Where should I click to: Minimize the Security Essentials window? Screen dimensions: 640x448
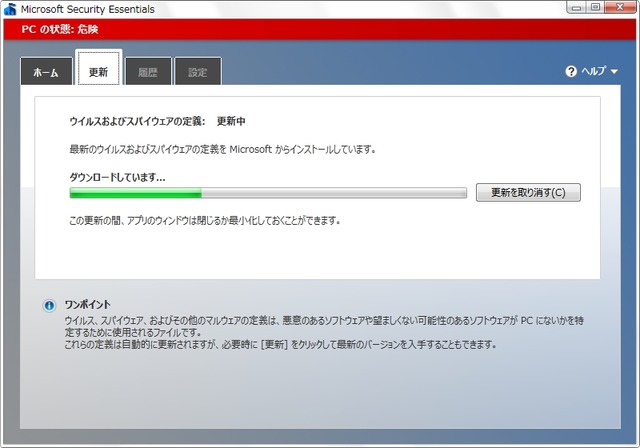[576, 7]
